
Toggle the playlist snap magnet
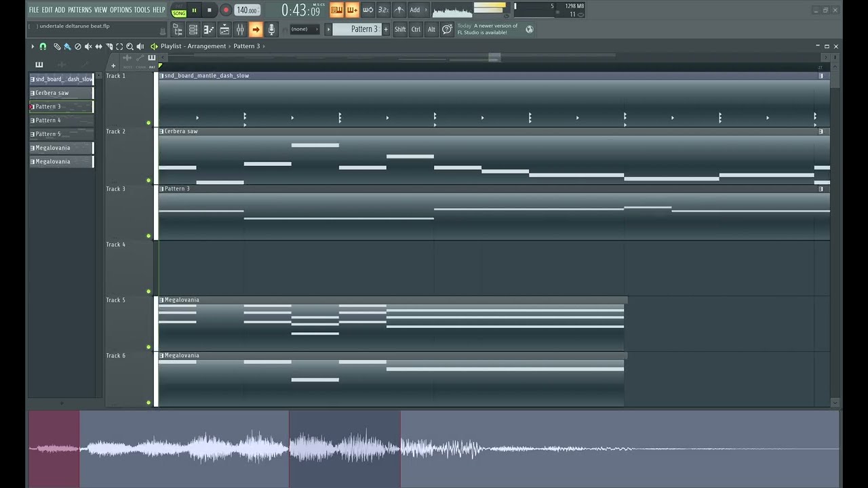[43, 46]
